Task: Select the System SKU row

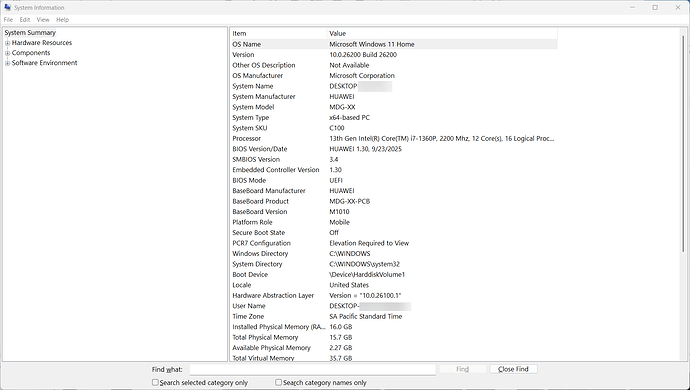Action: point(394,128)
